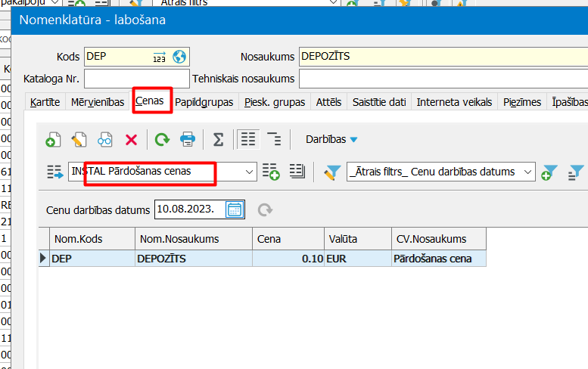
Task: Open the Interneta veikals tab
Action: tap(454, 102)
